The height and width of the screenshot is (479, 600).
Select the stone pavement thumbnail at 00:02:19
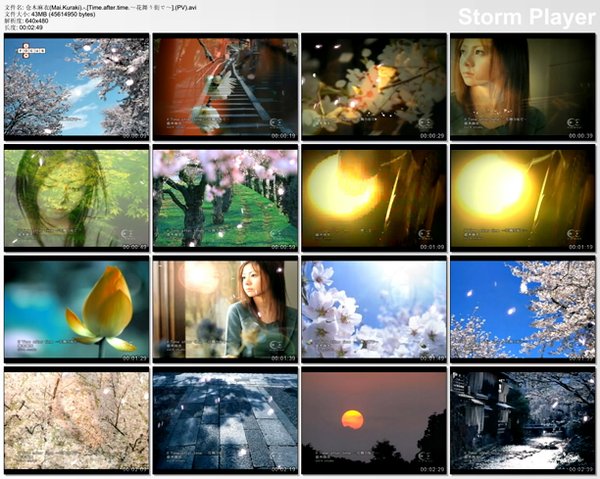225,421
